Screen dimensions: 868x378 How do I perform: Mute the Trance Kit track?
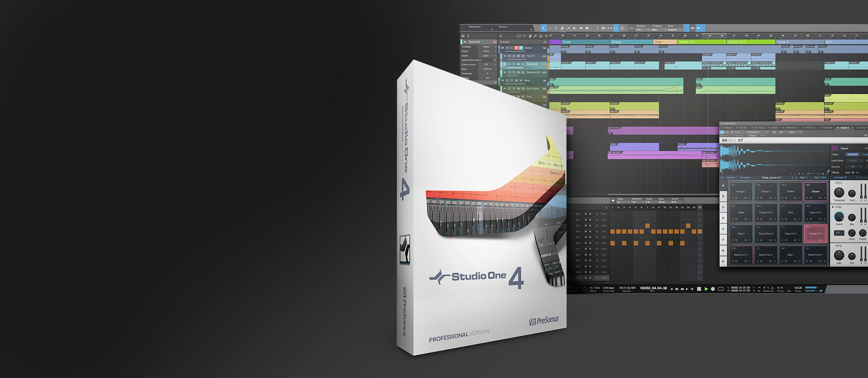click(x=509, y=64)
